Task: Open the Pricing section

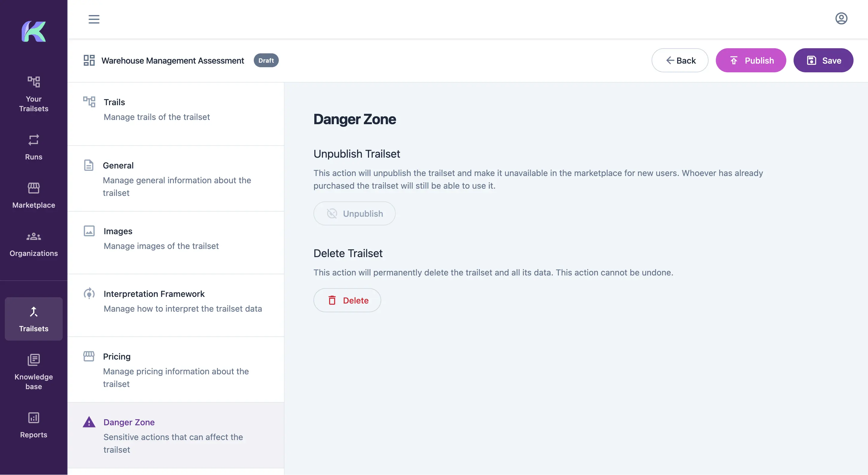Action: [176, 370]
